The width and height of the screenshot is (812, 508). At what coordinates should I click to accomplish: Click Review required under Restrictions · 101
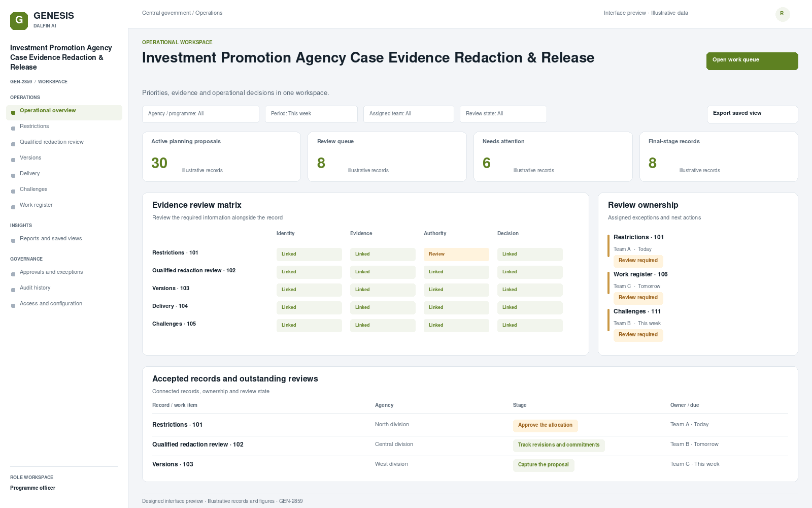[x=638, y=261]
